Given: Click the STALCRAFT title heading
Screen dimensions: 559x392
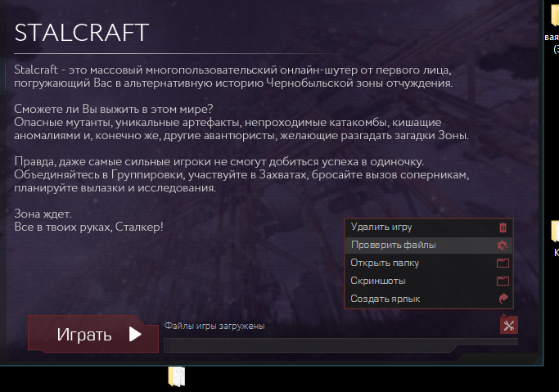Looking at the screenshot, I should pyautogui.click(x=81, y=33).
